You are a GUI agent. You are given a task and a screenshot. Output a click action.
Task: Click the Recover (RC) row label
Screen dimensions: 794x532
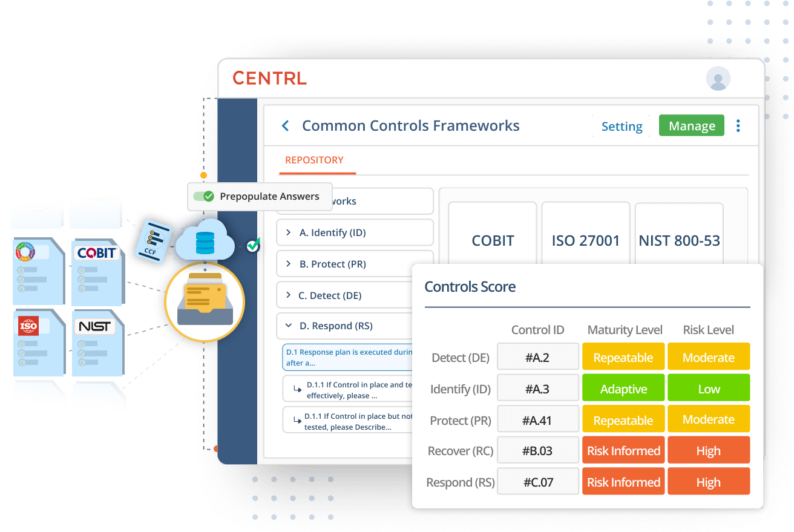click(x=460, y=451)
